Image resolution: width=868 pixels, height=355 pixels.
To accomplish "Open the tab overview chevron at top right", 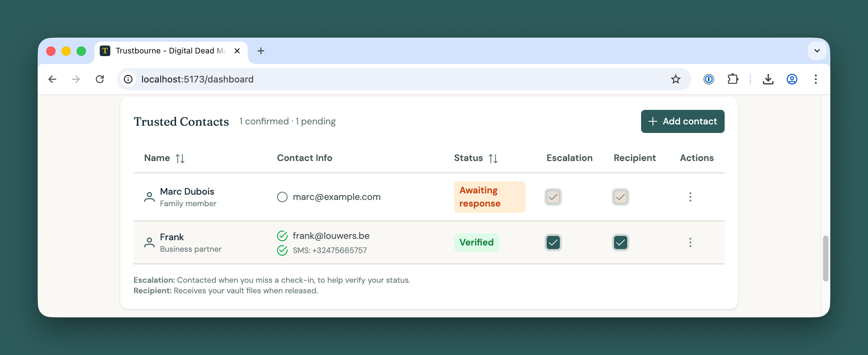I will coord(817,51).
